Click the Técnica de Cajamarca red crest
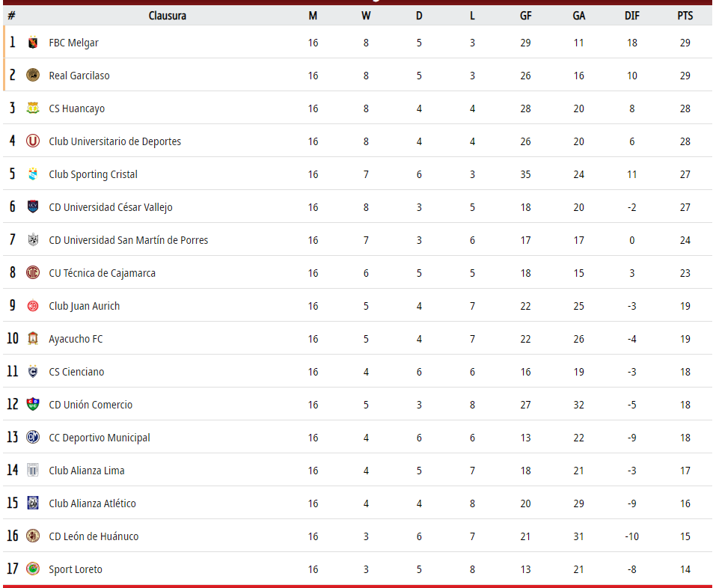Viewport: 713px width, 588px height. (x=33, y=273)
